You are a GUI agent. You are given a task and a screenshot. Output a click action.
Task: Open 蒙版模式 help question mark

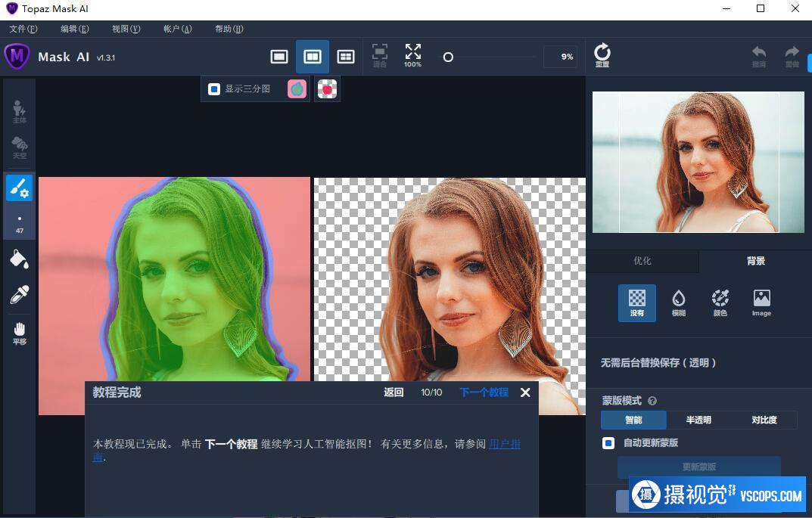click(x=652, y=401)
